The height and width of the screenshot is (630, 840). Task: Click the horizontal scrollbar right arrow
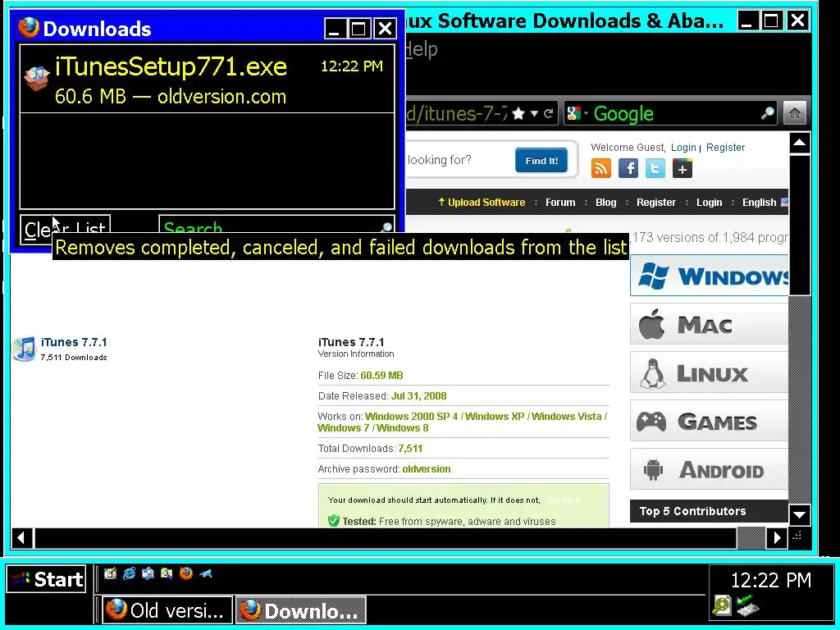tap(777, 537)
